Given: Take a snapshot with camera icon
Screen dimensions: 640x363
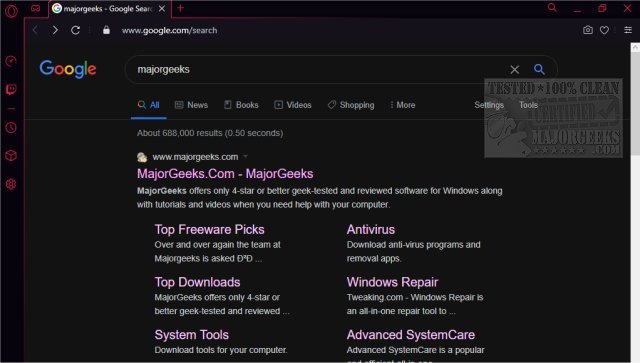Looking at the screenshot, I should 588,30.
